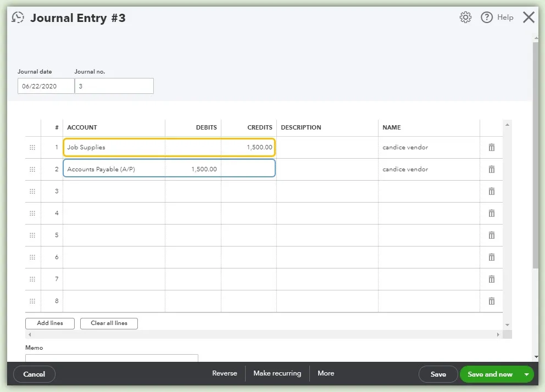
Task: Click the Add lines button
Action: tap(49, 323)
